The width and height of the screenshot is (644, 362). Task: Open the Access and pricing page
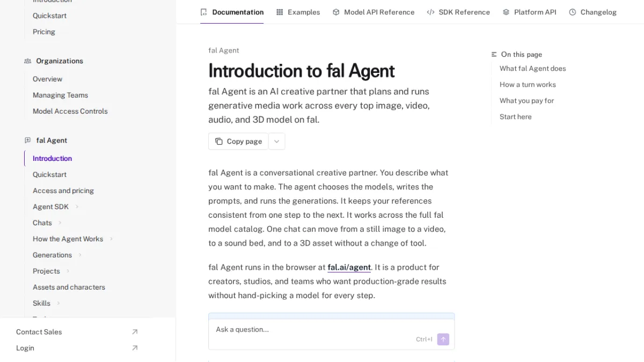(63, 191)
